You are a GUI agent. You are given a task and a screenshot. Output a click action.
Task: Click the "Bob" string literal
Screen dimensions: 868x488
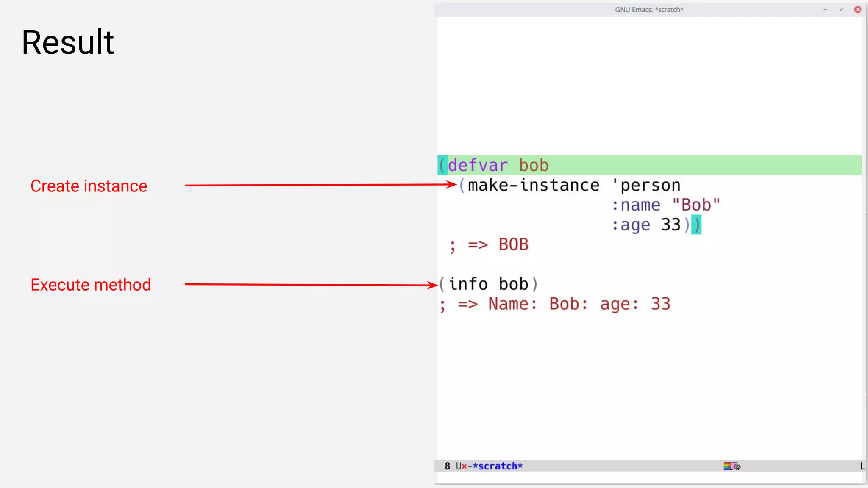click(696, 205)
